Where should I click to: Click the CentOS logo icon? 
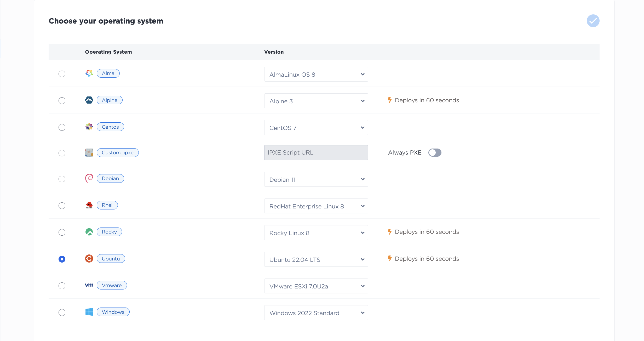click(89, 127)
